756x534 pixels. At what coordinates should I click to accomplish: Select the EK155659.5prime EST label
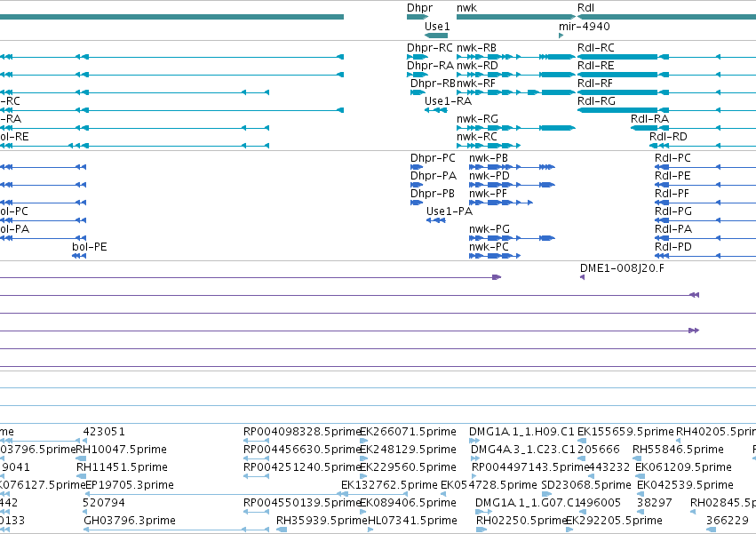[625, 432]
